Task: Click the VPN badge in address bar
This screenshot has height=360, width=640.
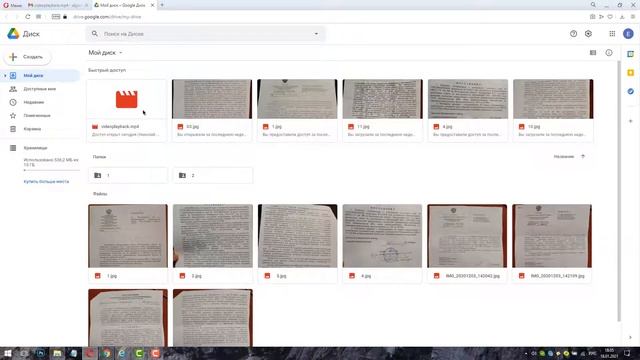Action: [x=56, y=17]
